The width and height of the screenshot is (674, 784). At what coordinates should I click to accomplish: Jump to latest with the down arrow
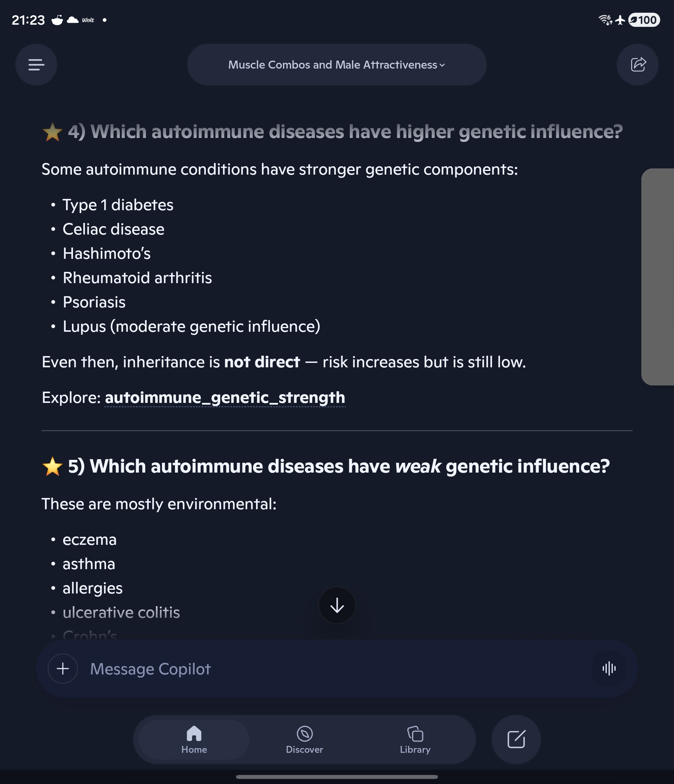click(337, 606)
